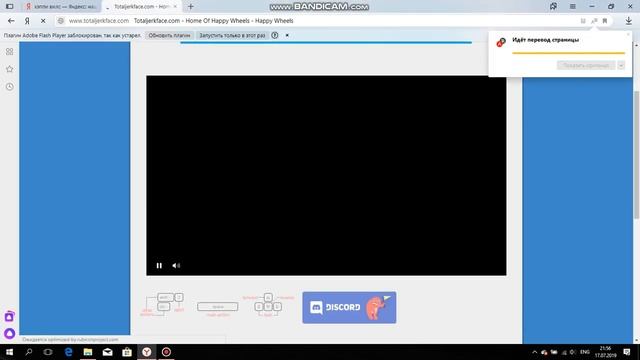This screenshot has height=360, width=640.
Task: Open the history clock in the sidebar
Action: click(x=9, y=87)
